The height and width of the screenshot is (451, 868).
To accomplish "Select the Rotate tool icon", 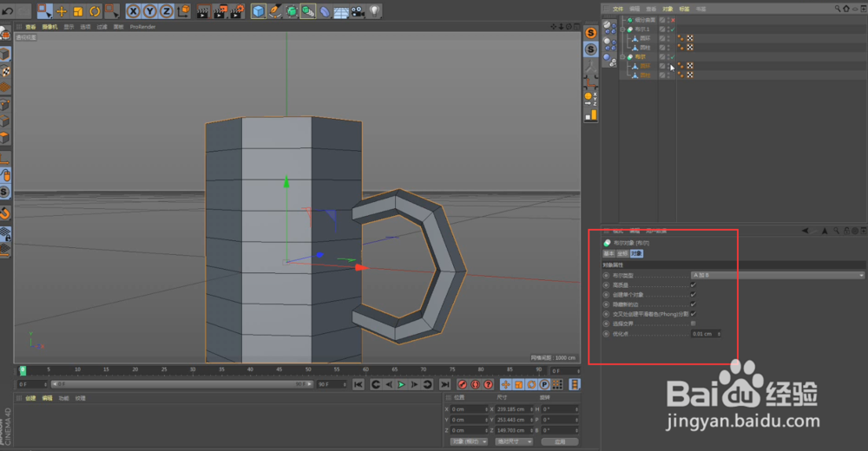I will 95,11.
